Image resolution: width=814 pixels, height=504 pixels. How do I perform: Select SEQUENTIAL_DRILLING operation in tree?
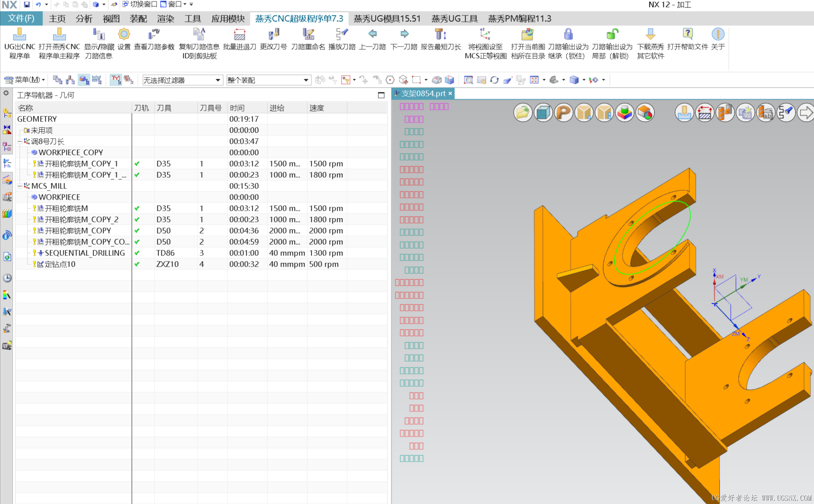(85, 253)
